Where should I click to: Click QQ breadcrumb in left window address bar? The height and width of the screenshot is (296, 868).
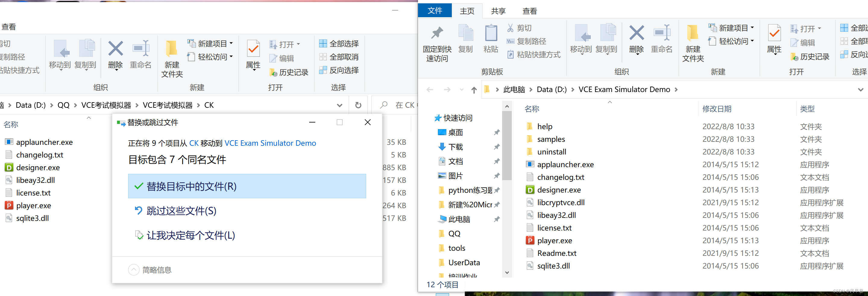coord(63,105)
